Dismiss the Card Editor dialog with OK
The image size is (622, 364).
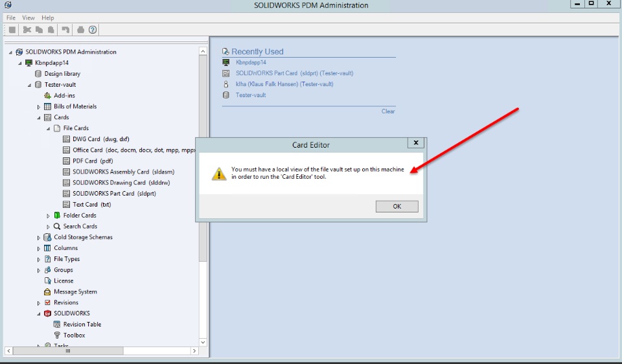tap(397, 206)
